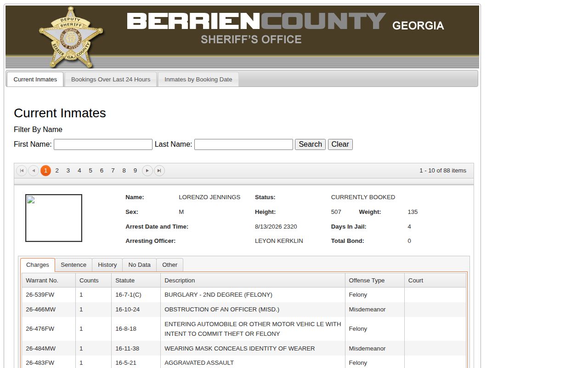
Task: Go to page 4 of inmates
Action: coord(79,171)
